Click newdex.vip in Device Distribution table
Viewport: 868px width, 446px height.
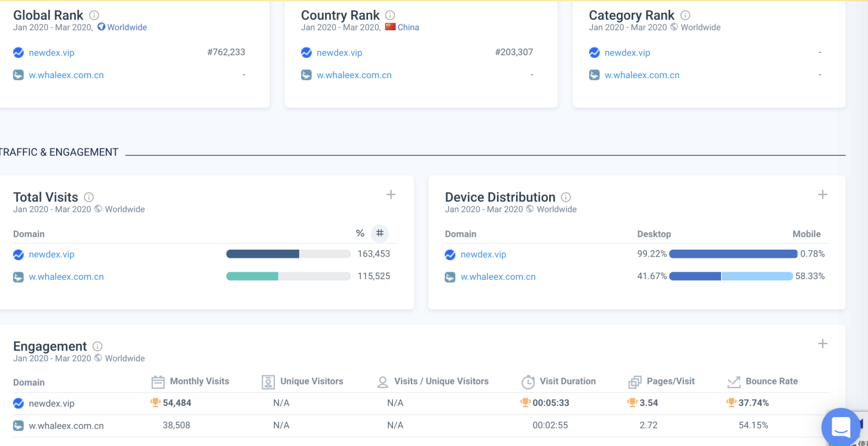tap(483, 254)
